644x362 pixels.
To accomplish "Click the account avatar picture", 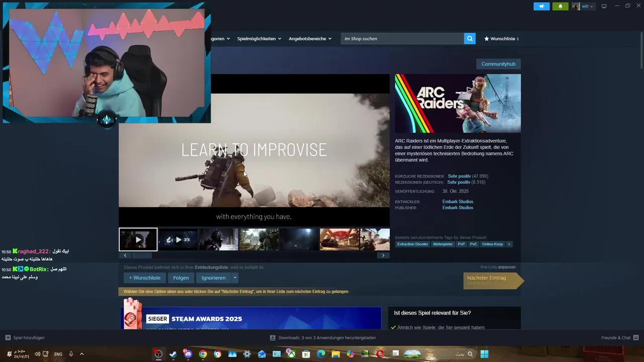I will point(576,7).
